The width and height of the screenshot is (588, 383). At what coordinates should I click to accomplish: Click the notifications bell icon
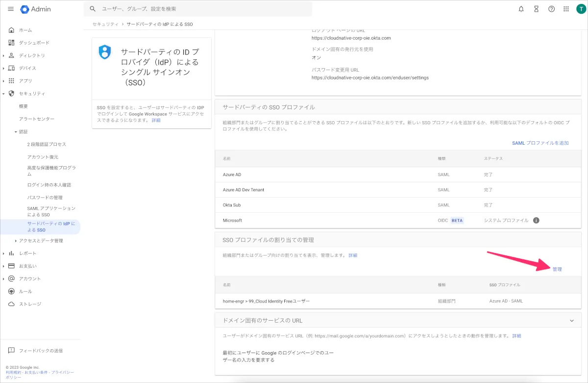click(x=521, y=9)
